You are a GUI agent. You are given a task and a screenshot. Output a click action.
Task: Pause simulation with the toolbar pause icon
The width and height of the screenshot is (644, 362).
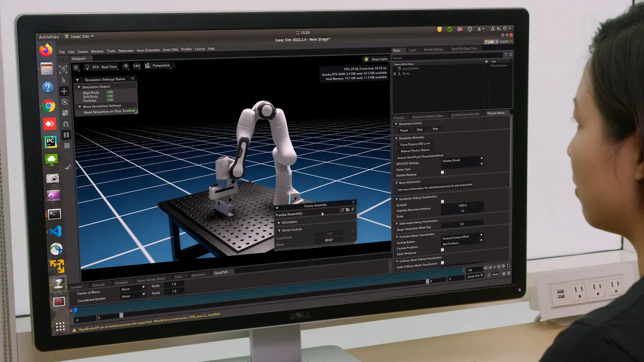click(66, 135)
